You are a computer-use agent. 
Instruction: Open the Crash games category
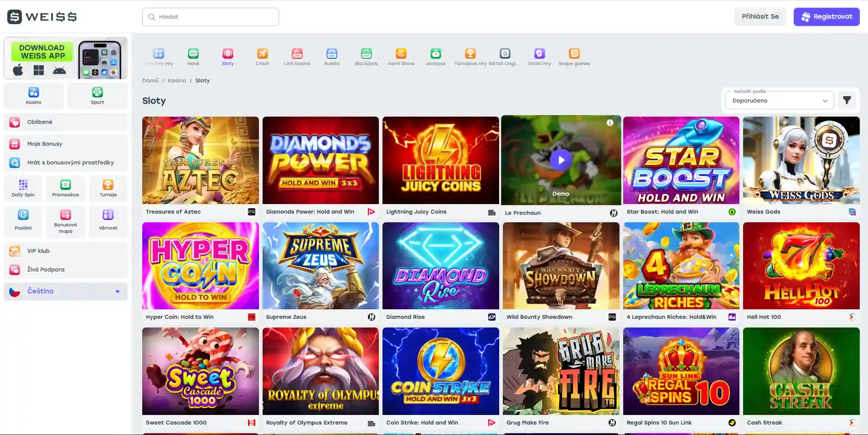(x=263, y=57)
